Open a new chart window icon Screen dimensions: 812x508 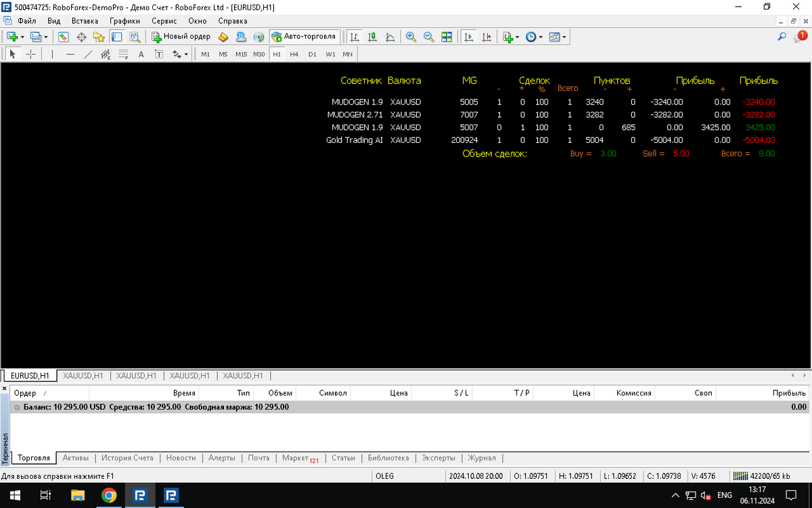(12, 37)
